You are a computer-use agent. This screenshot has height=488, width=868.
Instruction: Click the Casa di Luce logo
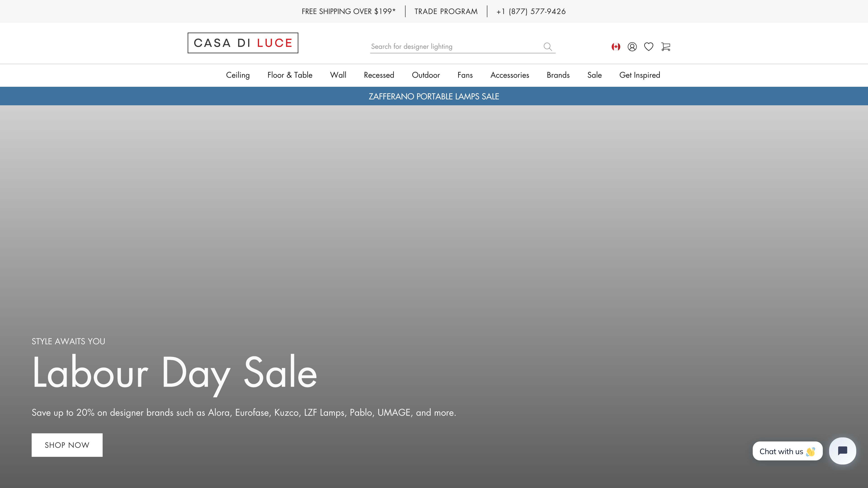[243, 43]
